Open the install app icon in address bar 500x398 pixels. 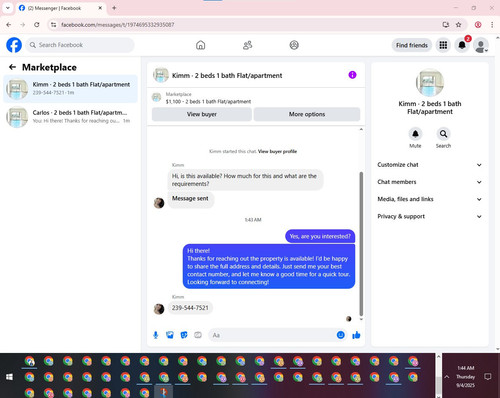pos(446,25)
